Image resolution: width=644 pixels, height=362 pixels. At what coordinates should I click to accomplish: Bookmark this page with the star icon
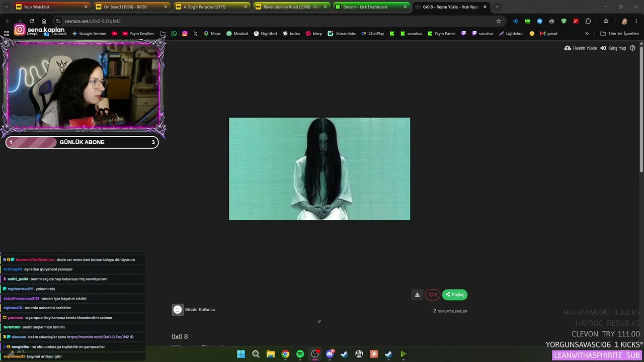pyautogui.click(x=499, y=21)
